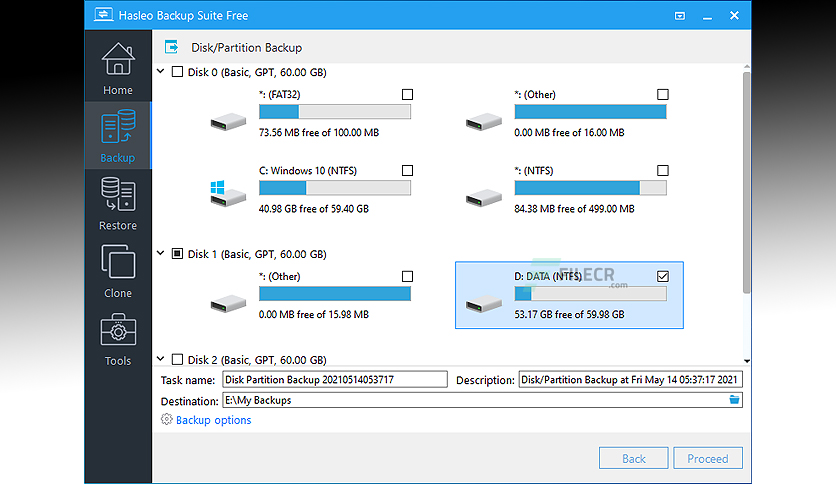Click the D: DATA usage bar
The width and height of the screenshot is (836, 484).
pyautogui.click(x=590, y=294)
